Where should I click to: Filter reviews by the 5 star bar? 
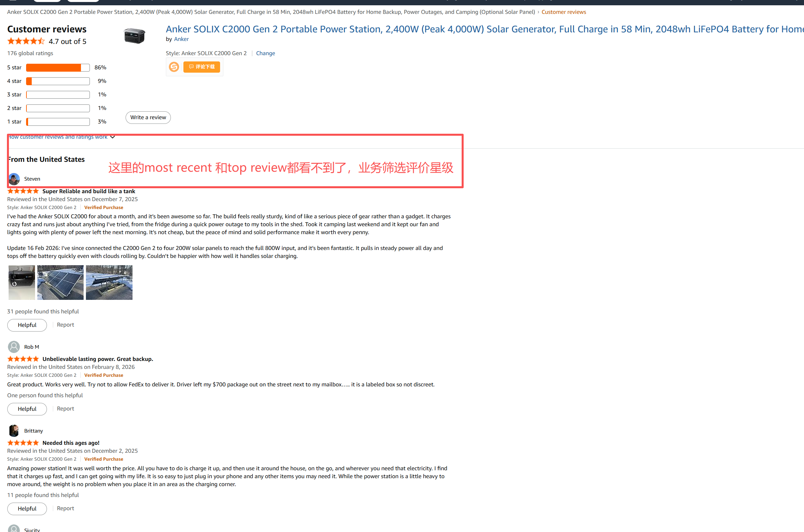point(58,67)
